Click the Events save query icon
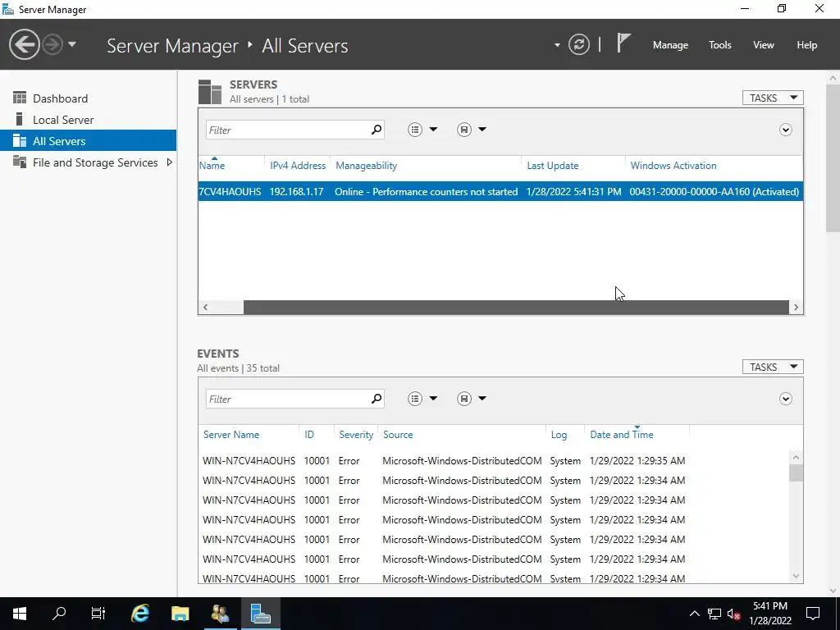 click(x=464, y=399)
